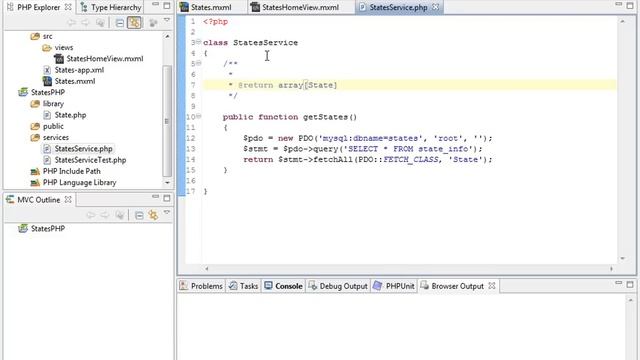Open the PHPUnit tab

click(395, 286)
